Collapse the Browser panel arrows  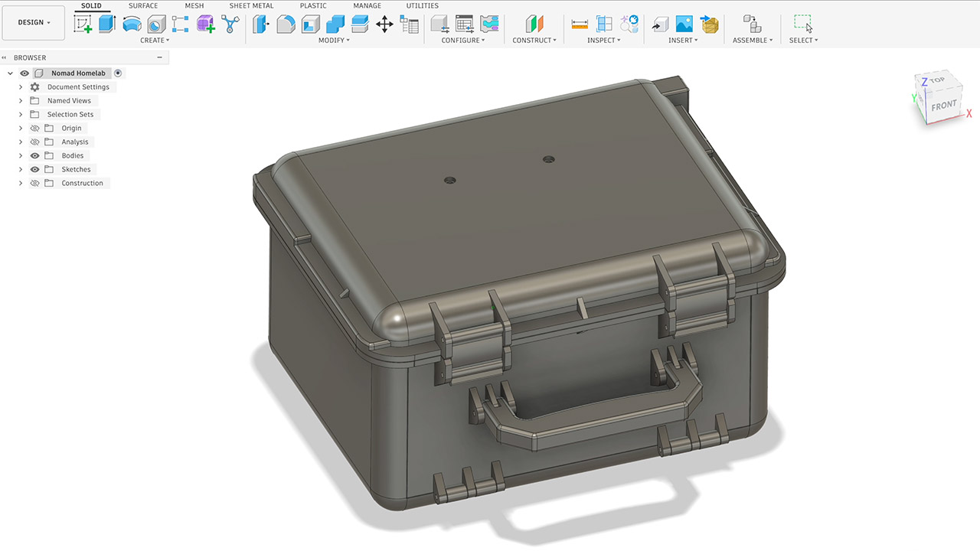coord(5,58)
